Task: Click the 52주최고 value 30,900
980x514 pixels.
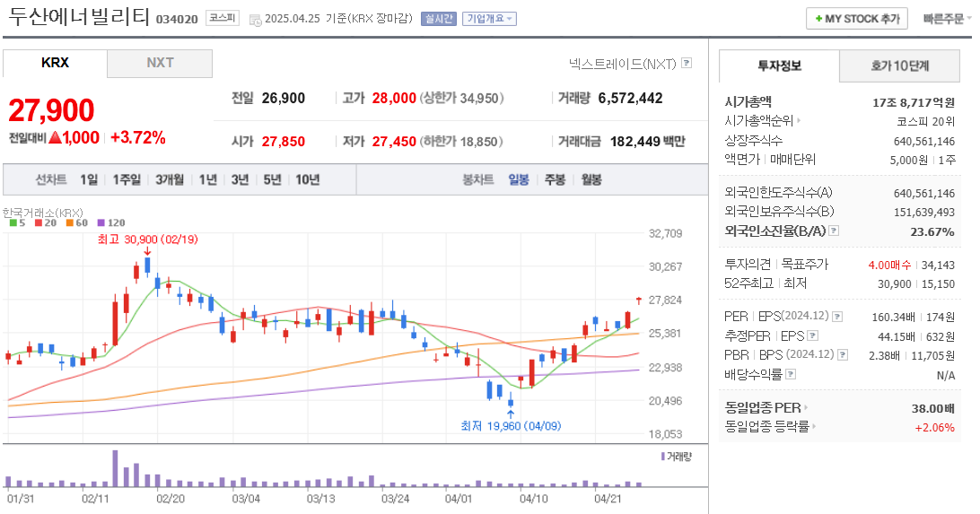Action: pyautogui.click(x=895, y=284)
